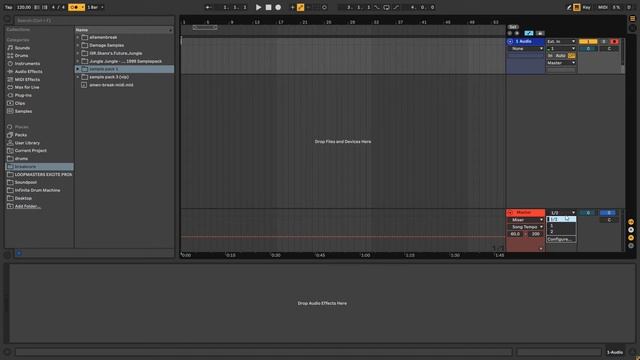This screenshot has width=640, height=360.
Task: Click the Play button in transport
Action: click(x=258, y=7)
